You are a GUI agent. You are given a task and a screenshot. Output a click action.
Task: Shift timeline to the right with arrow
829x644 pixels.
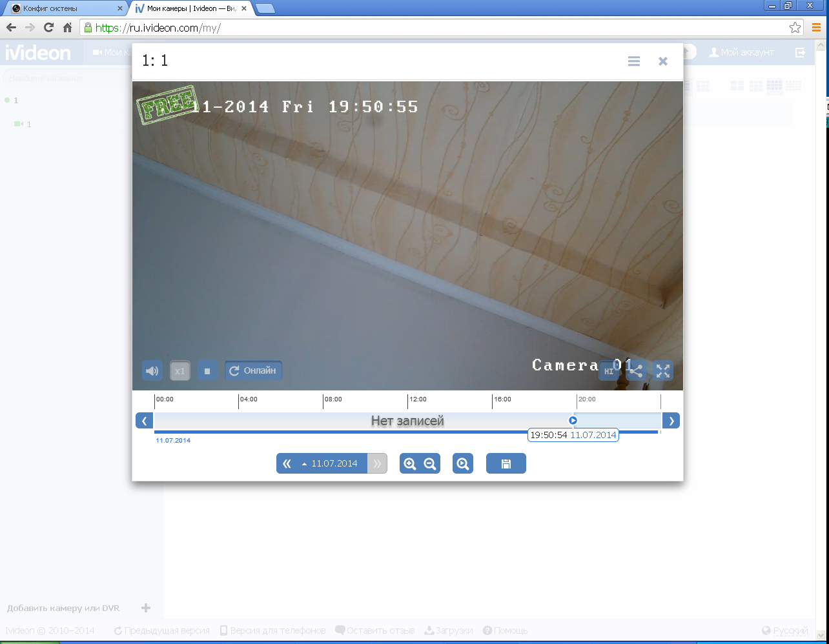(x=671, y=421)
